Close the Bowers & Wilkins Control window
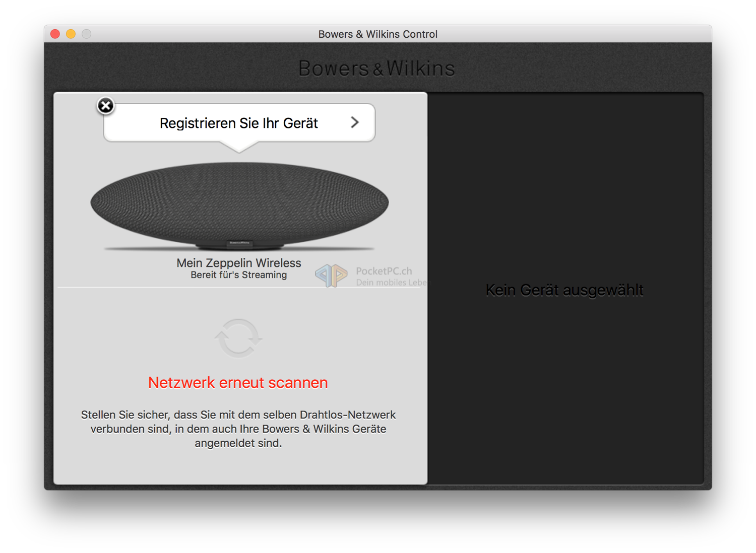756x553 pixels. coord(55,34)
